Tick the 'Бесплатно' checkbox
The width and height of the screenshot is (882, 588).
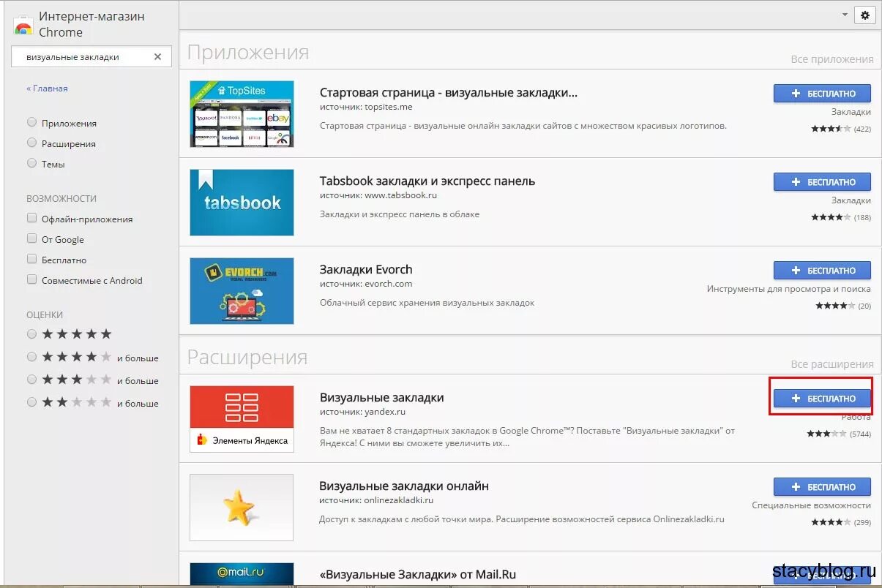[x=31, y=260]
